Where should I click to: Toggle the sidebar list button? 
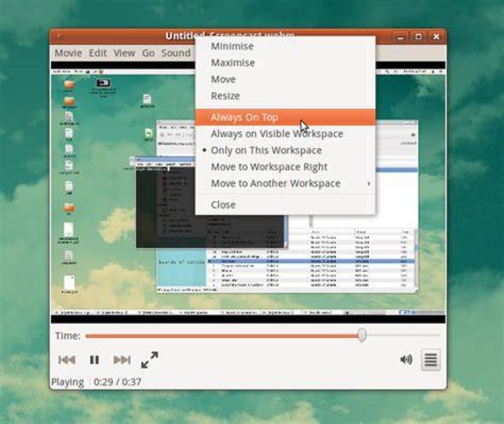pyautogui.click(x=430, y=360)
